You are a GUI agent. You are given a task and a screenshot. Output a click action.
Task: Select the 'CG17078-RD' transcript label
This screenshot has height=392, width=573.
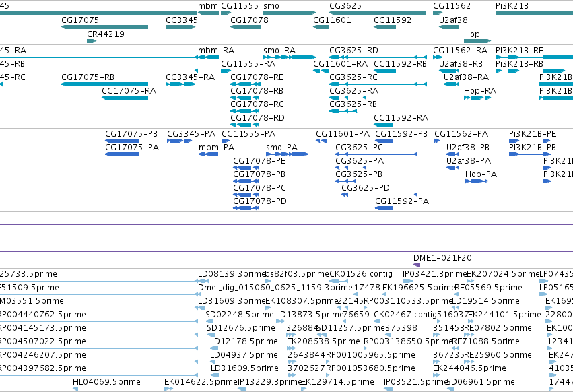257,118
